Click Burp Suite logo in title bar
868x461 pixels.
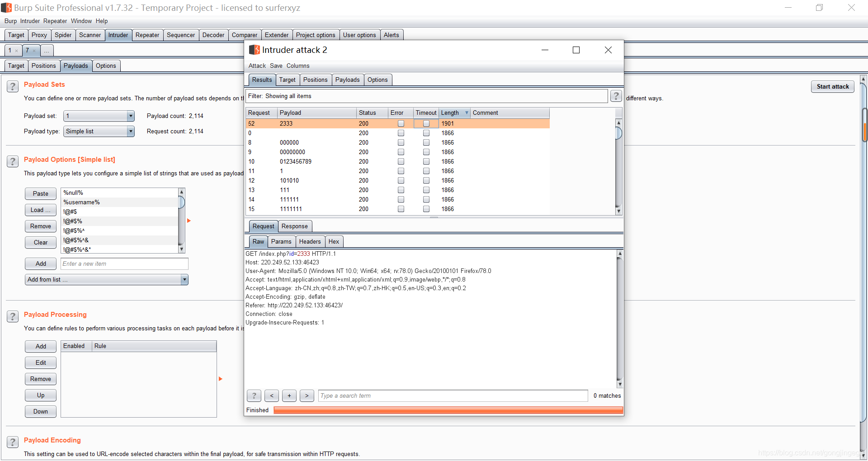pos(6,8)
